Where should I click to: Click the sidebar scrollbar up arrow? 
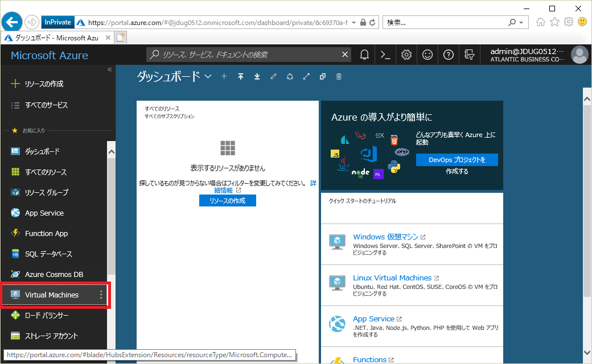pos(112,152)
